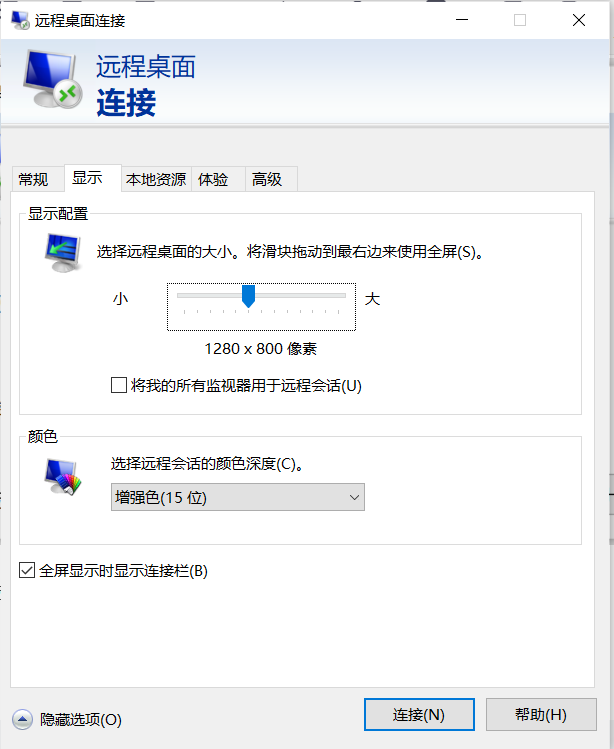This screenshot has width=614, height=749.
Task: Click the slider track near the 大 end
Action: pyautogui.click(x=334, y=296)
